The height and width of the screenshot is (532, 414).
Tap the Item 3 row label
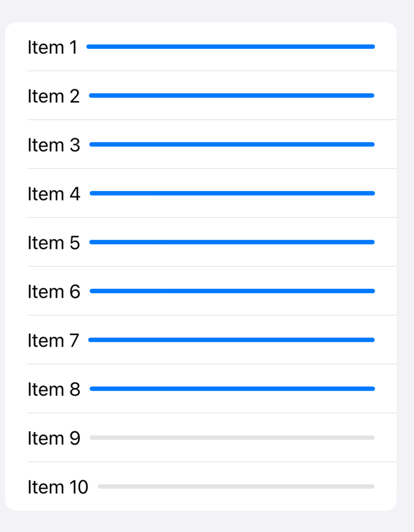coord(54,145)
